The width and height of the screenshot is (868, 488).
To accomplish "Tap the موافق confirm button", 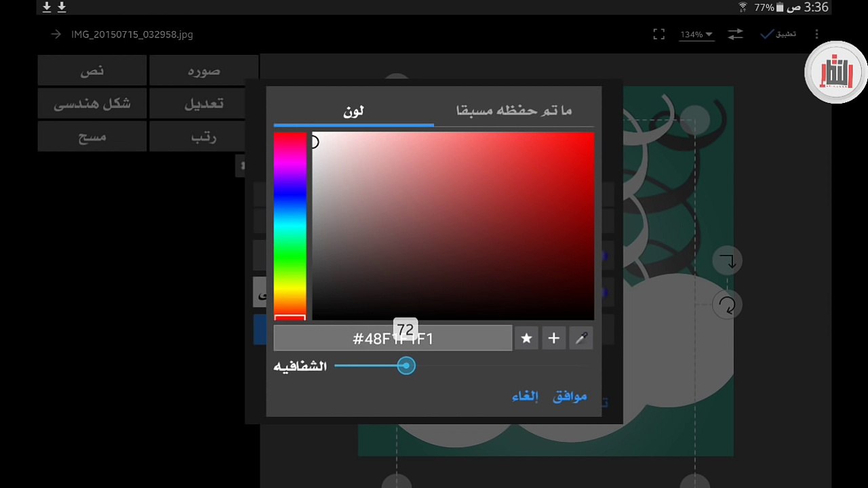I will tap(570, 396).
